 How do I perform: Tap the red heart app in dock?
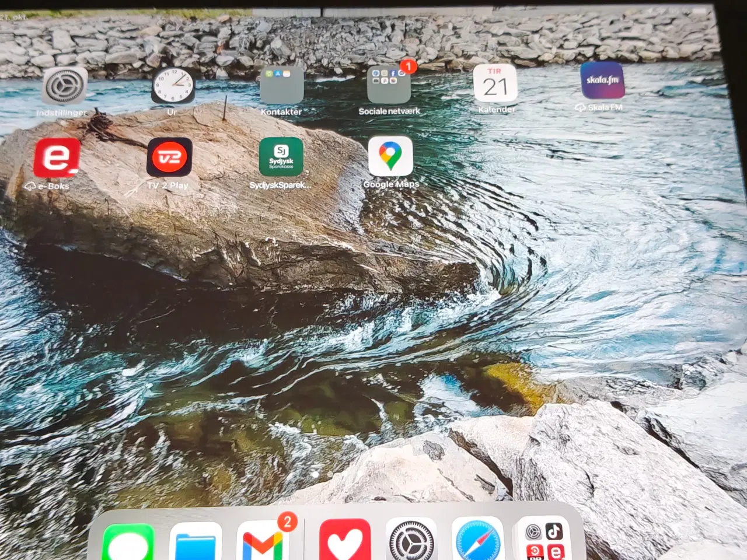tap(345, 541)
